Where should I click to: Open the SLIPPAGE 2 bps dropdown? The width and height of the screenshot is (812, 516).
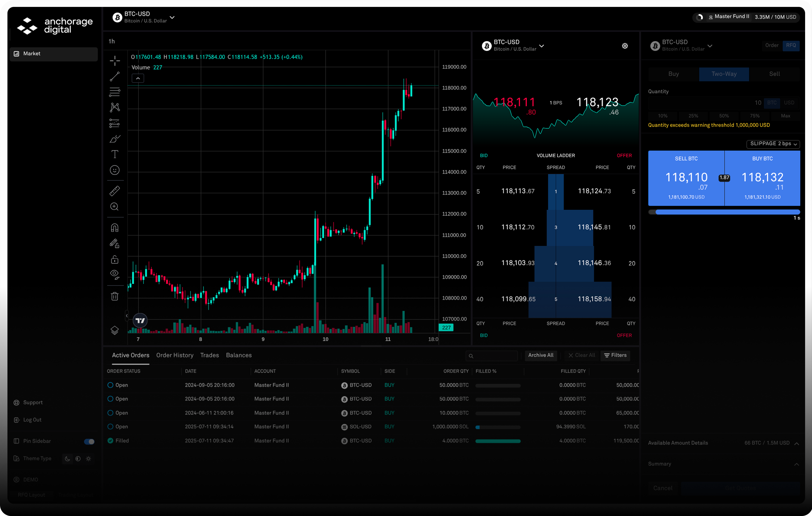[x=773, y=144]
